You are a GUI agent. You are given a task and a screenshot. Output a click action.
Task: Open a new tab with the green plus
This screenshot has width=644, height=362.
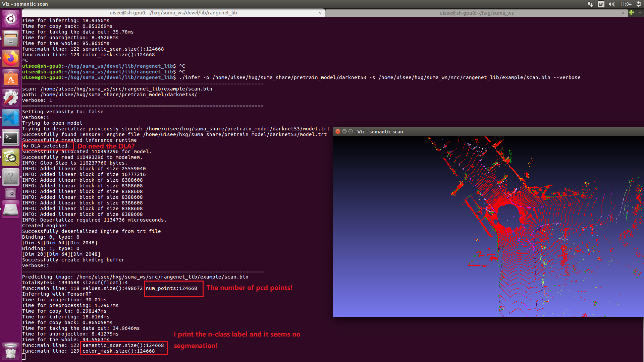[632, 13]
